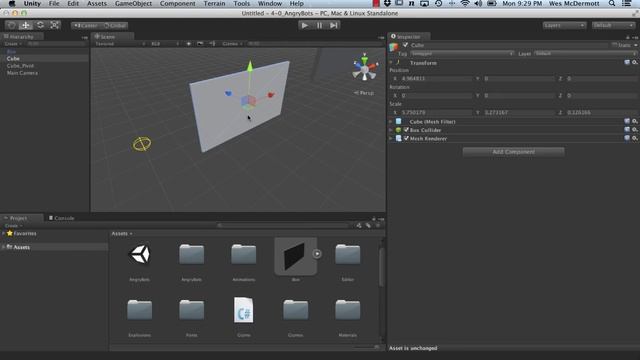640x360 pixels.
Task: Click the green Y-axis move arrow
Action: coord(250,67)
